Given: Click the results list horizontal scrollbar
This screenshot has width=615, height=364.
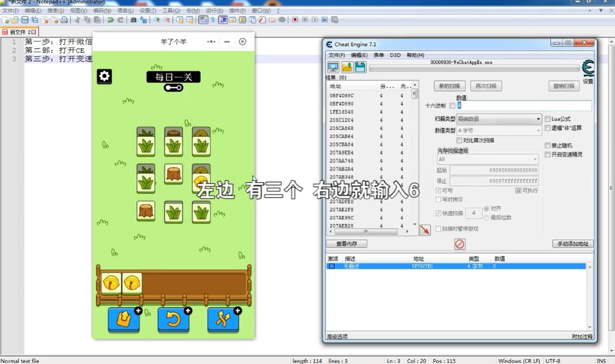Looking at the screenshot, I should click(369, 232).
